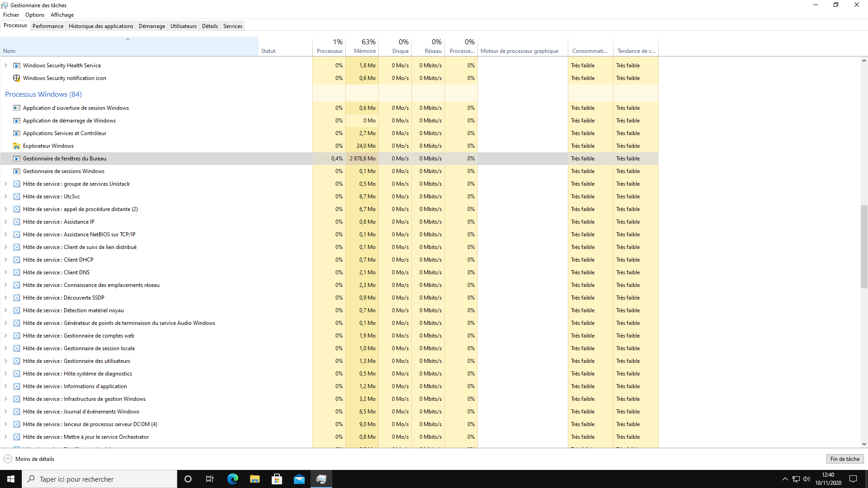Expand Hôte de service : appel de procédure distante
The image size is (868, 488).
pos(6,209)
